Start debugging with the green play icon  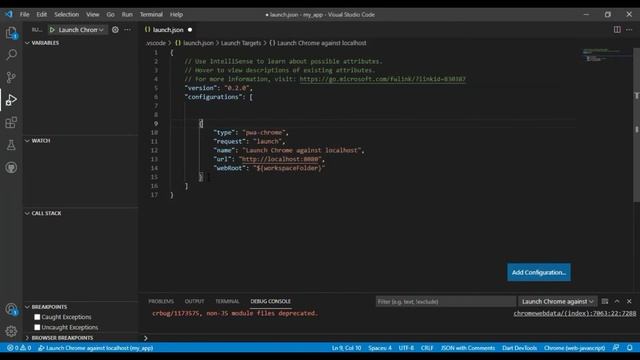point(52,30)
